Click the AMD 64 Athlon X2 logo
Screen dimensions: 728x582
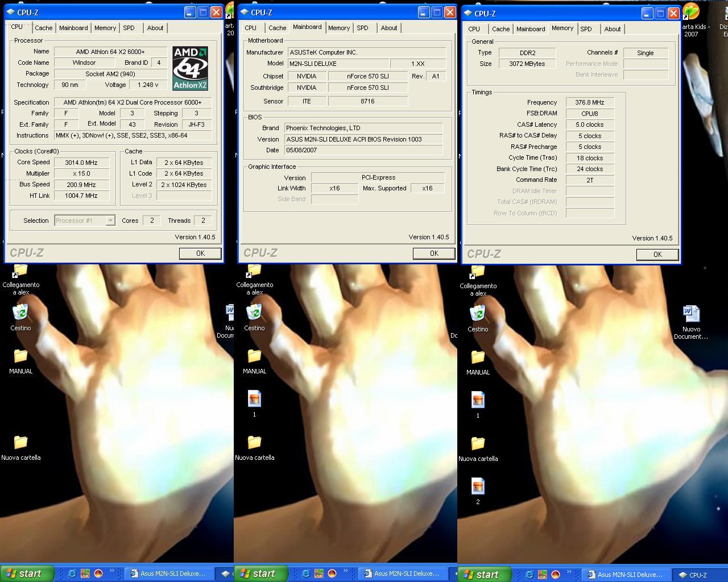tap(190, 68)
